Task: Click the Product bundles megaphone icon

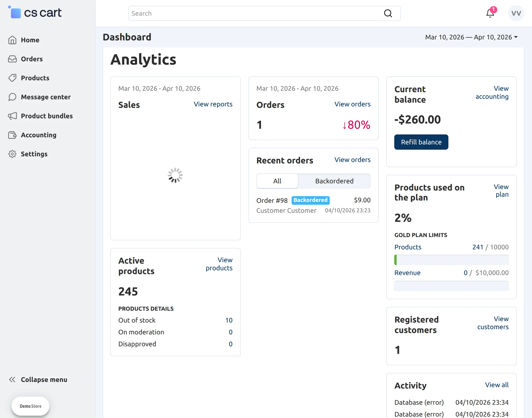Action: (12, 116)
